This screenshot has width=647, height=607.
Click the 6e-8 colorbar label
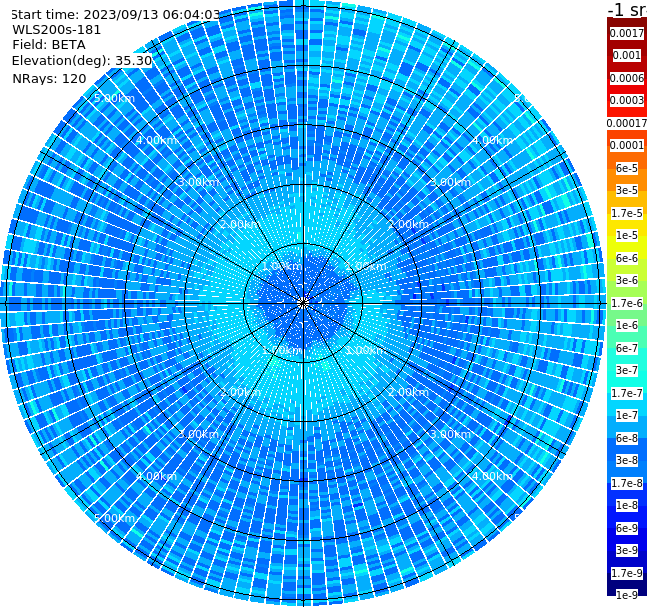click(x=627, y=438)
